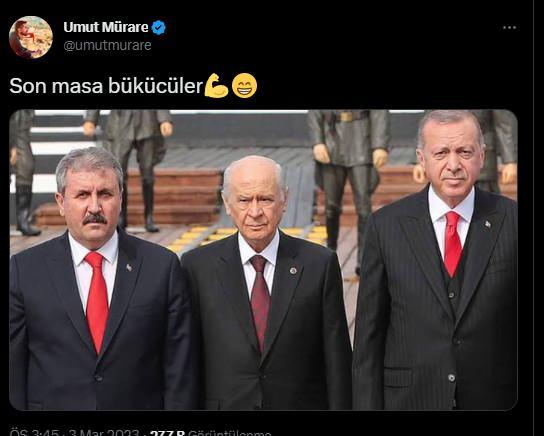
Task: Click the pinstripe-suited man on the photo's right
Action: coord(437,260)
